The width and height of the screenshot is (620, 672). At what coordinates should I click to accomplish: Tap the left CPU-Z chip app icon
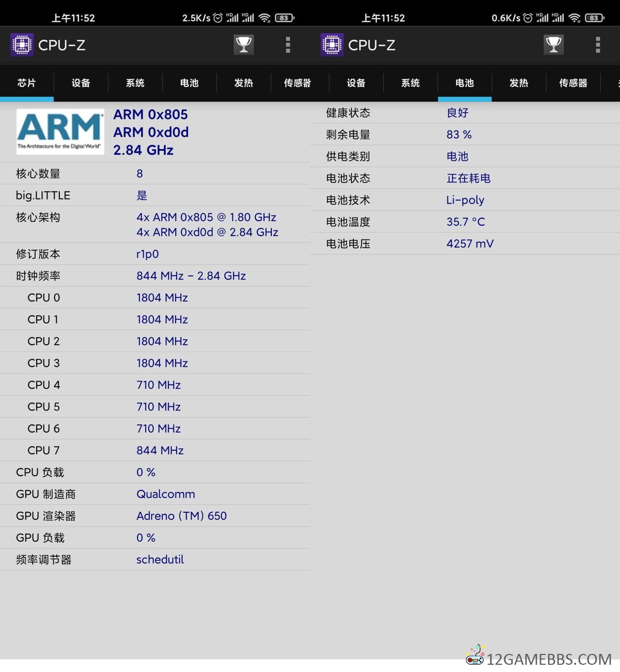22,45
